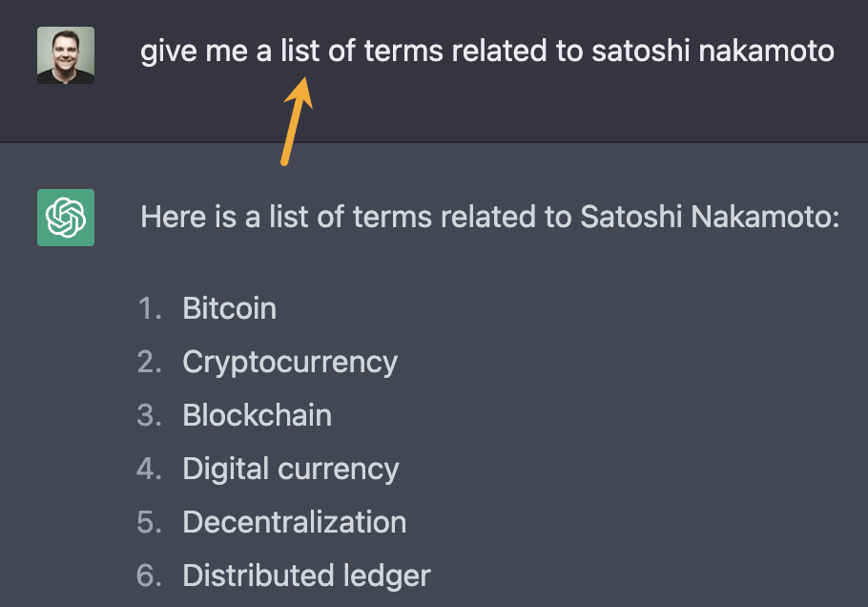Click the ChatGPT logo icon
Viewport: 868px width, 607px height.
(x=66, y=218)
